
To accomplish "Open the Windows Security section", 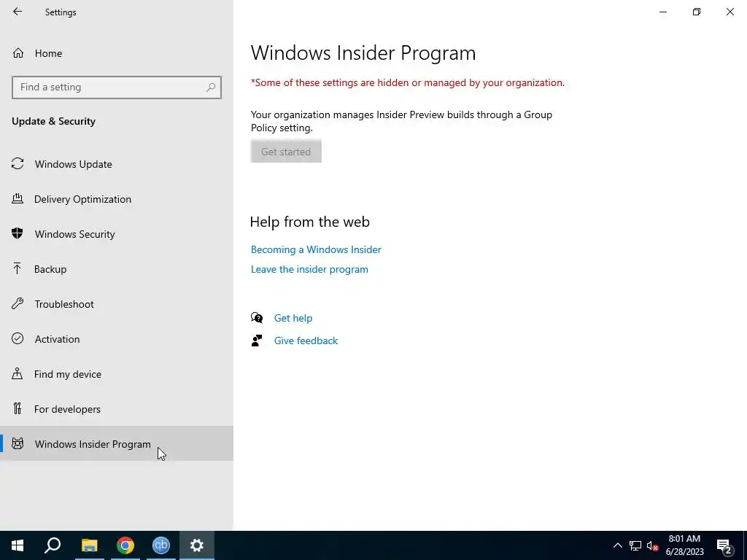I will click(117, 234).
